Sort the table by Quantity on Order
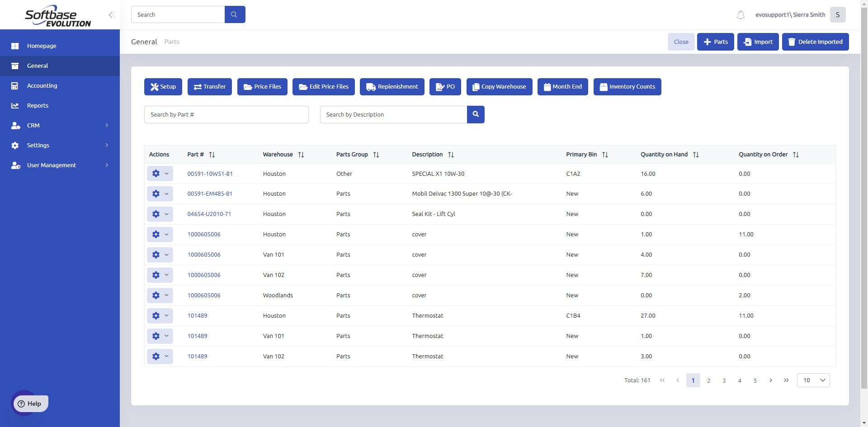The width and height of the screenshot is (868, 427). click(x=796, y=155)
